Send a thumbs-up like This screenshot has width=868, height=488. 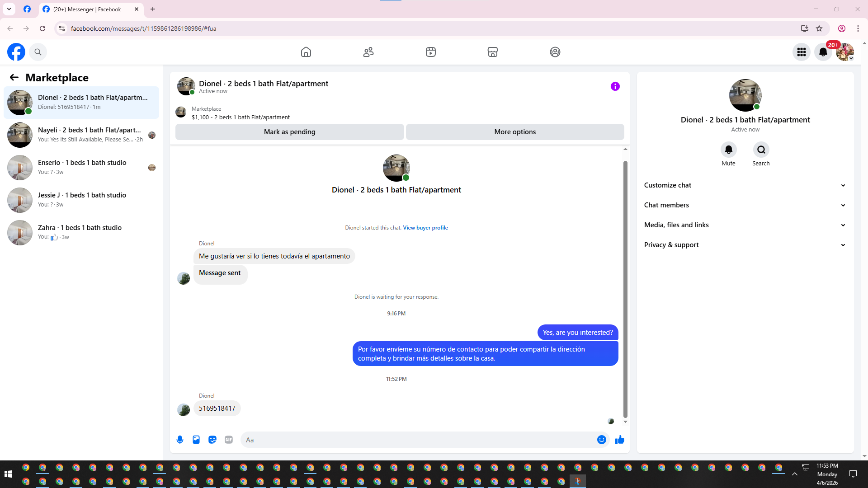(620, 440)
